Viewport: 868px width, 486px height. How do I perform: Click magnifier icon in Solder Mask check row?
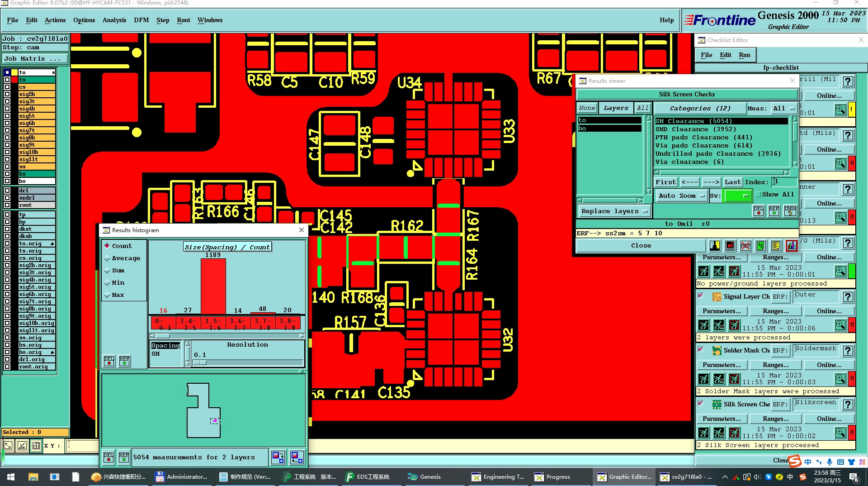(x=840, y=379)
